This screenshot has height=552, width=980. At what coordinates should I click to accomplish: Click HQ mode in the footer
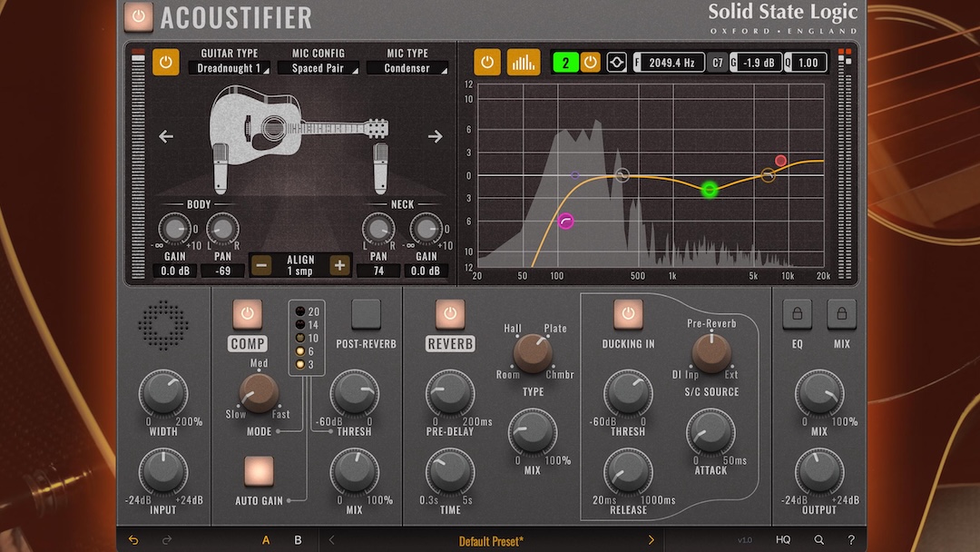[x=782, y=539]
